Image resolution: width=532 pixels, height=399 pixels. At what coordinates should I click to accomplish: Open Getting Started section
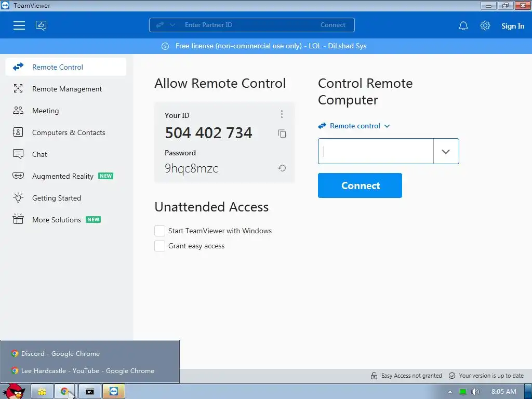tap(66, 198)
